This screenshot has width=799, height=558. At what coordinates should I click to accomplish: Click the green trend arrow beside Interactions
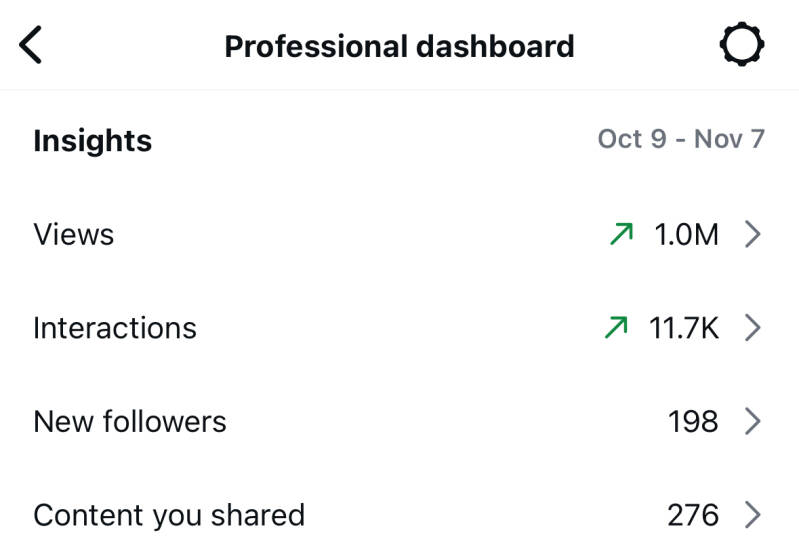616,327
